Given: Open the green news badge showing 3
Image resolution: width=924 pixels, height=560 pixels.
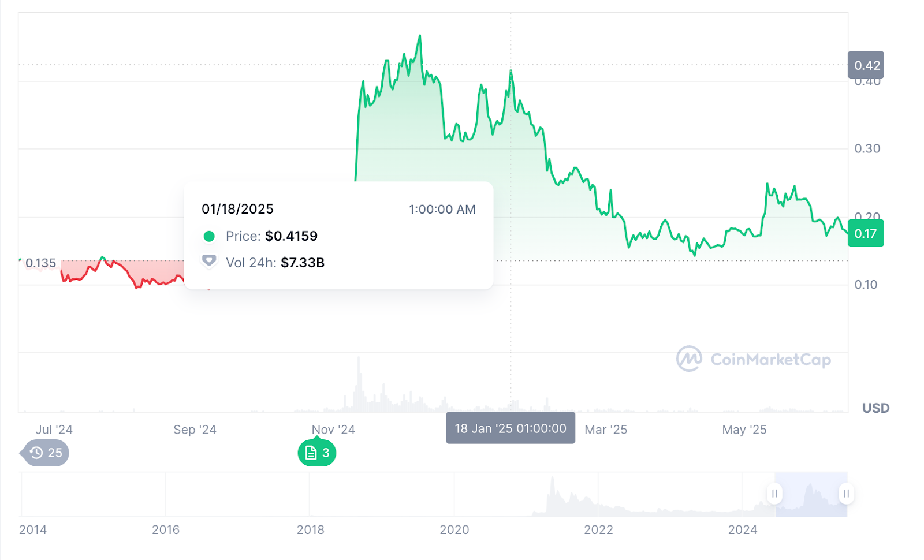Looking at the screenshot, I should (317, 453).
